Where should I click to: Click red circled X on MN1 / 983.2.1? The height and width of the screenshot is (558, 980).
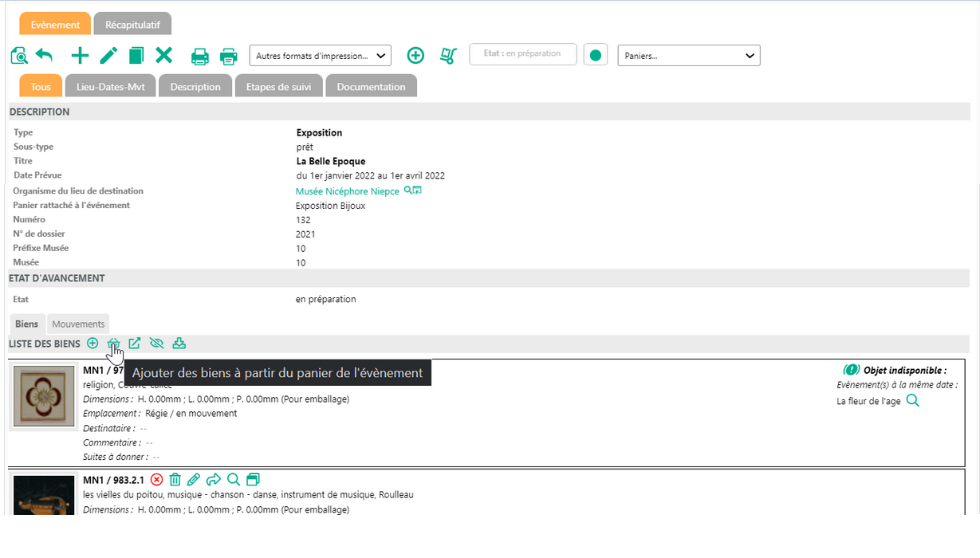click(x=157, y=480)
